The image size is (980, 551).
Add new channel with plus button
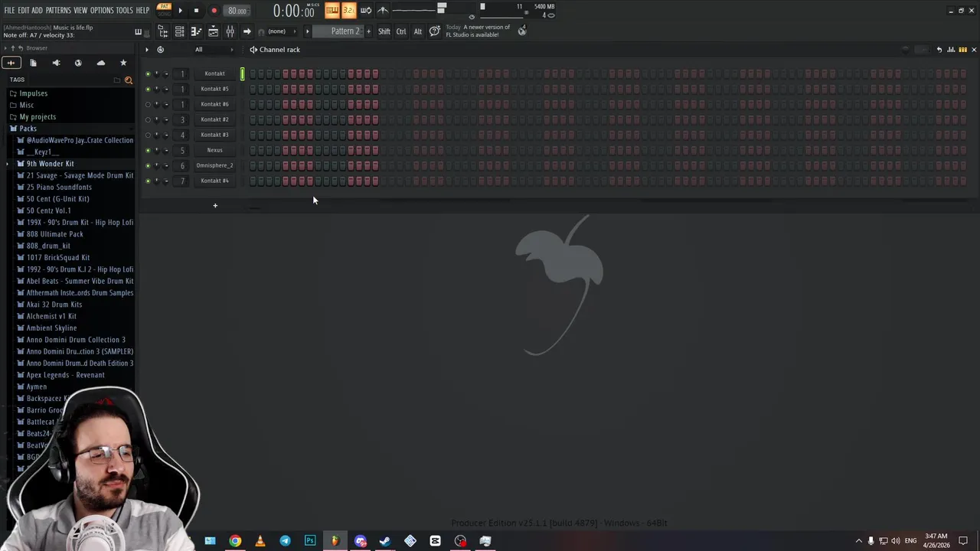tap(215, 205)
